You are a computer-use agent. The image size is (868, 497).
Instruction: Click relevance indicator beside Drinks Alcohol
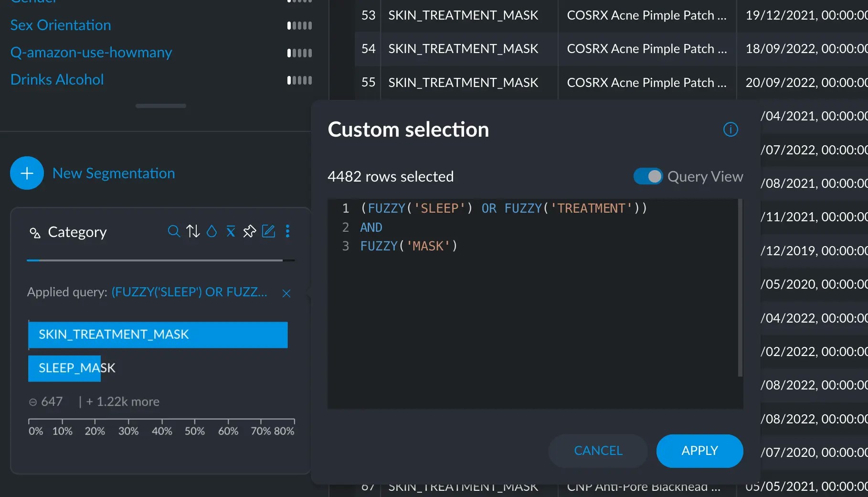point(299,80)
